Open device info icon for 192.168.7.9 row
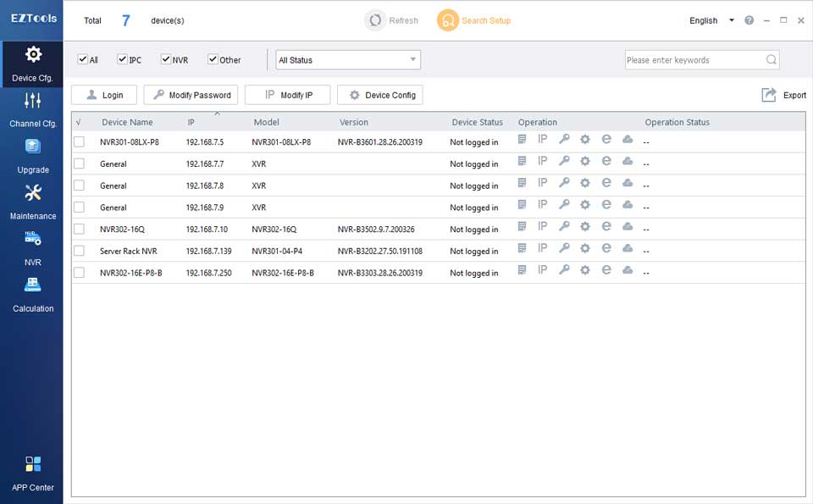The width and height of the screenshot is (813, 504). coord(522,204)
